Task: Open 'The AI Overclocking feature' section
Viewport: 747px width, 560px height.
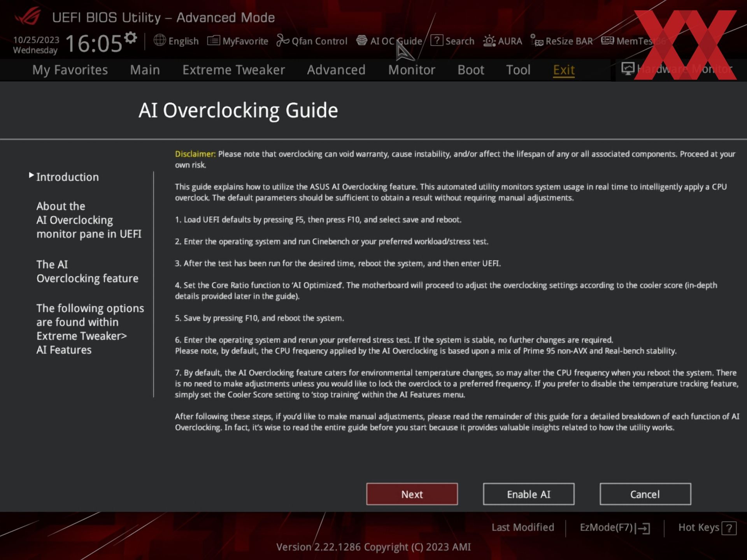Action: tap(87, 271)
